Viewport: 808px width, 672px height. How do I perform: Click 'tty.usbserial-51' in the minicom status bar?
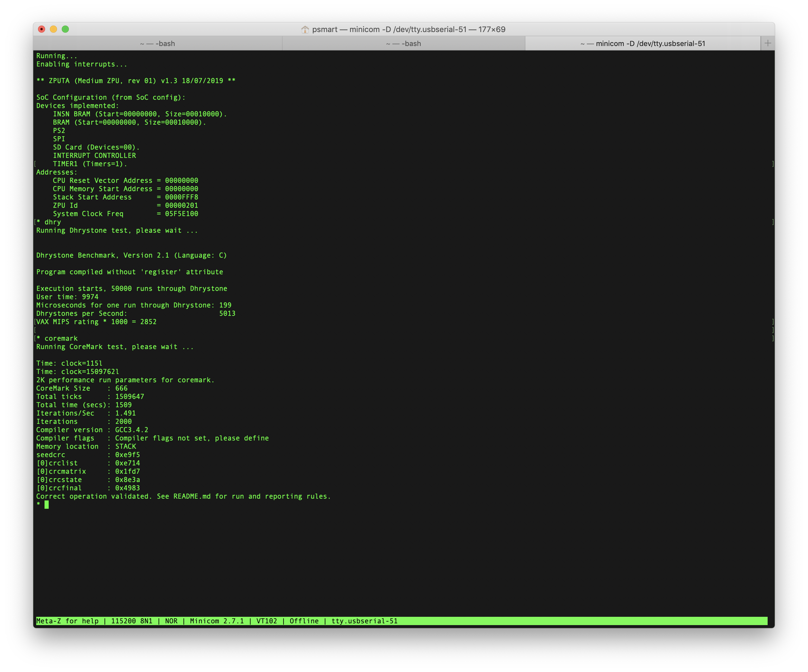click(364, 621)
